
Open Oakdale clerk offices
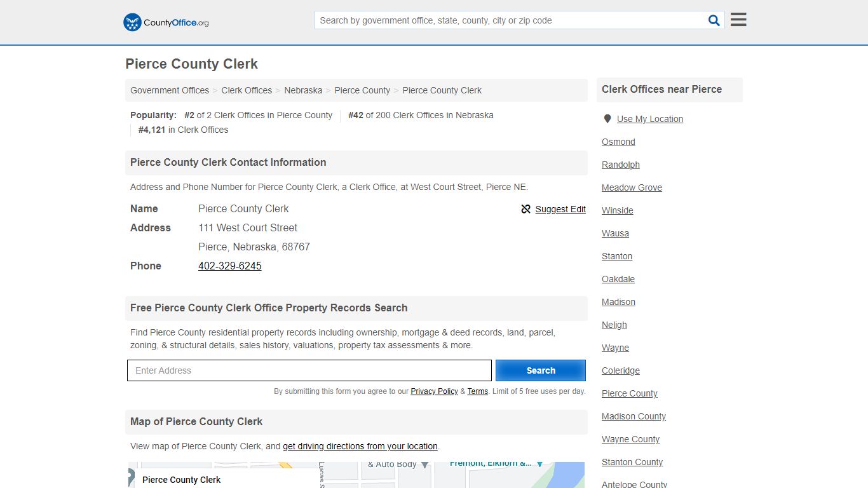[x=618, y=279]
